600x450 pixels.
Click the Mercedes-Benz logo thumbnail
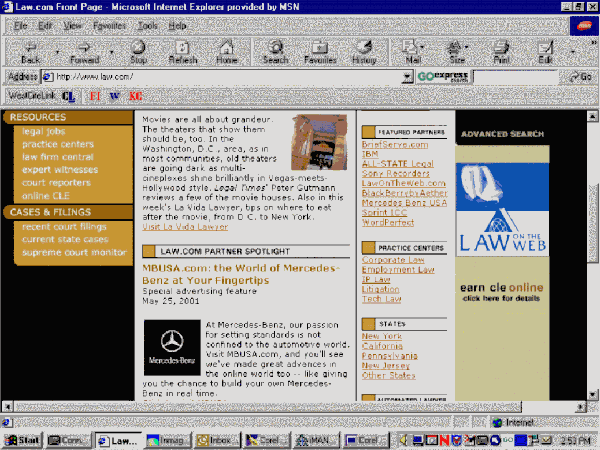pos(171,348)
